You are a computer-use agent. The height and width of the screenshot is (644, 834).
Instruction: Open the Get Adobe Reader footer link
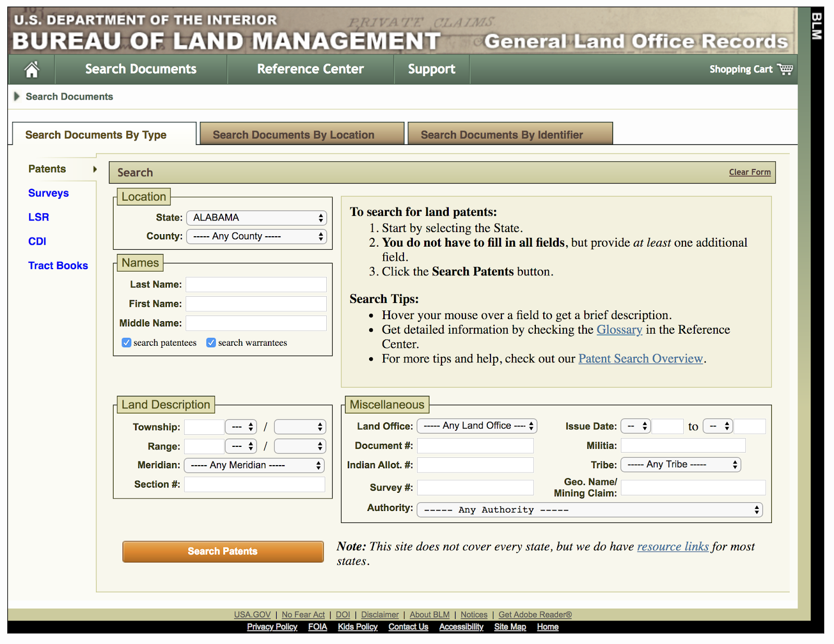point(535,615)
